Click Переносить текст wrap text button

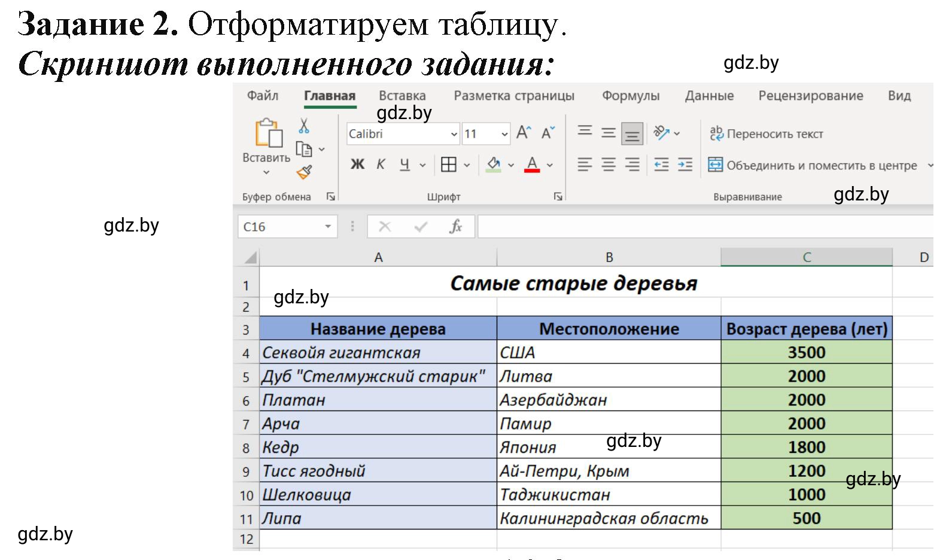coord(766,133)
